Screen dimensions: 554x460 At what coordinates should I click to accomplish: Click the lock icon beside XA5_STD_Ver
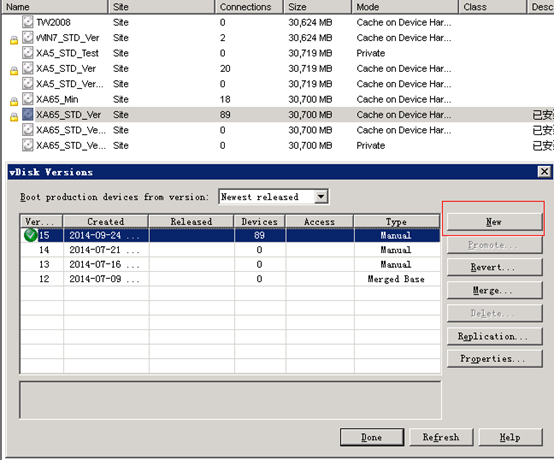14,71
